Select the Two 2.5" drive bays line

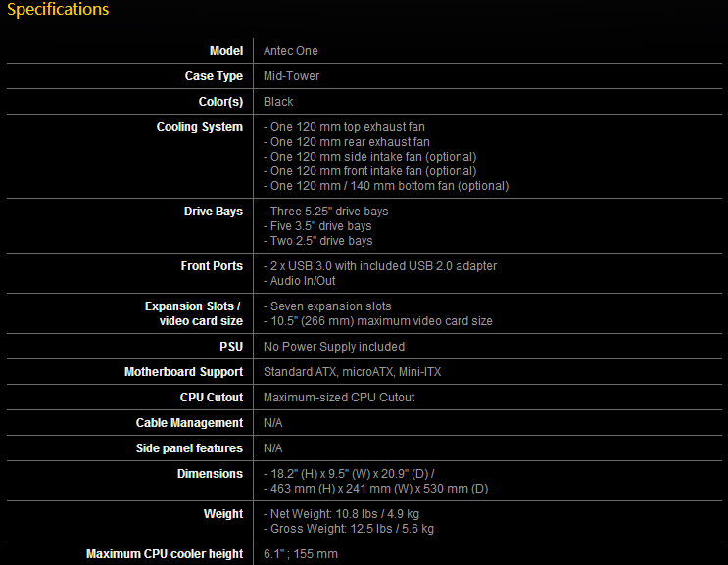[x=318, y=241]
